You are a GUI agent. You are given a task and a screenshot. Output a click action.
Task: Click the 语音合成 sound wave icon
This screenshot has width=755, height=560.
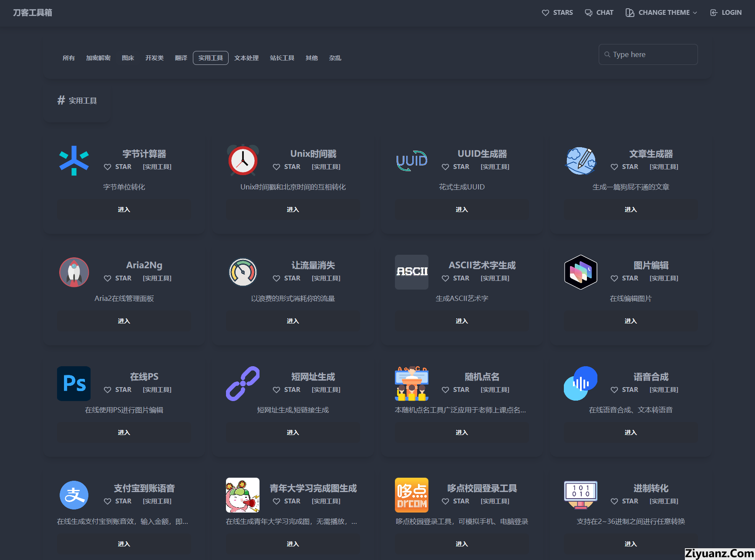click(x=581, y=384)
